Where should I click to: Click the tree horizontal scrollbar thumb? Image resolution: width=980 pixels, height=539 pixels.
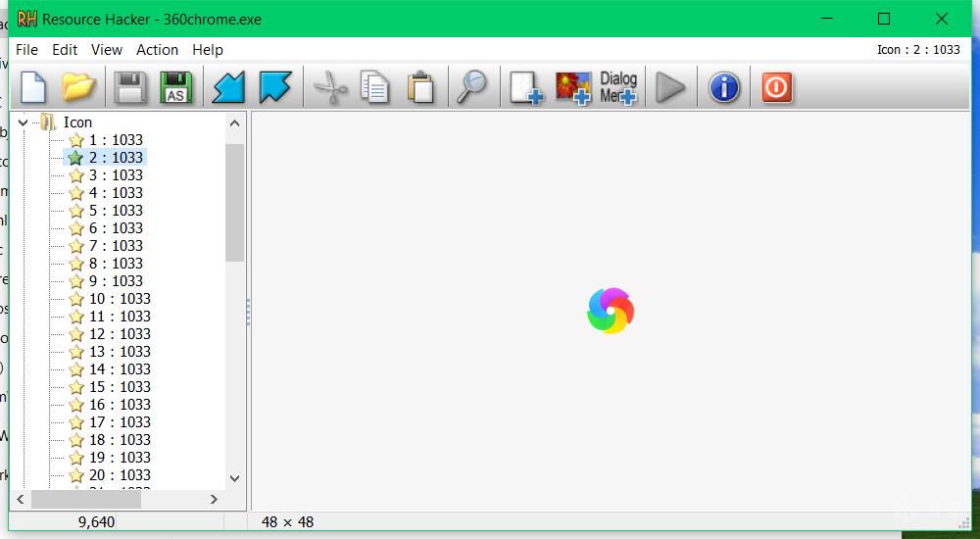[x=86, y=499]
